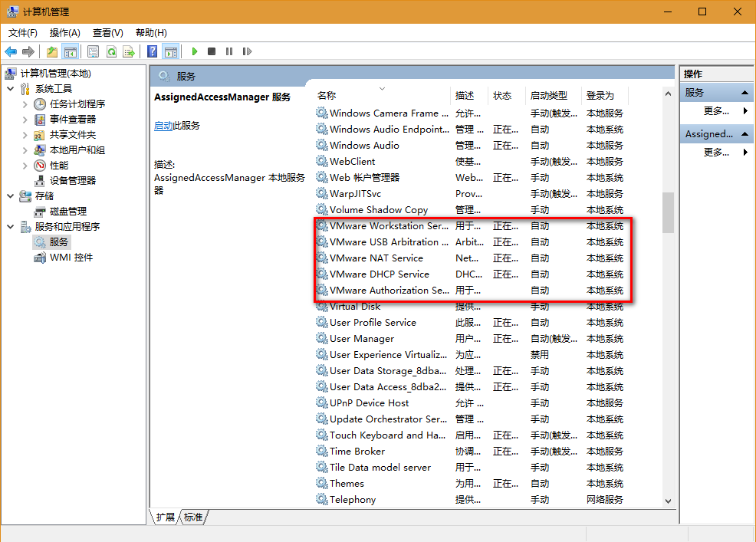
Task: Click 更多... under 服务 actions
Action: (716, 111)
